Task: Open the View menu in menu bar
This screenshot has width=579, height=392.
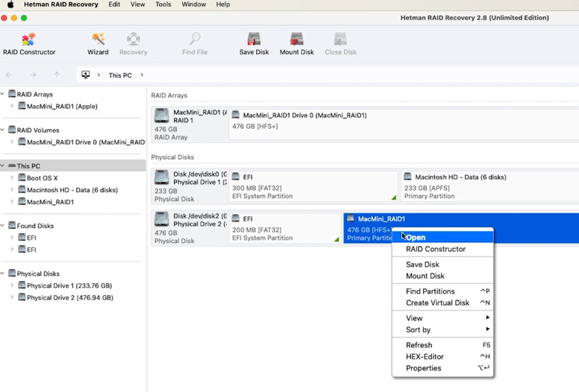Action: point(137,4)
